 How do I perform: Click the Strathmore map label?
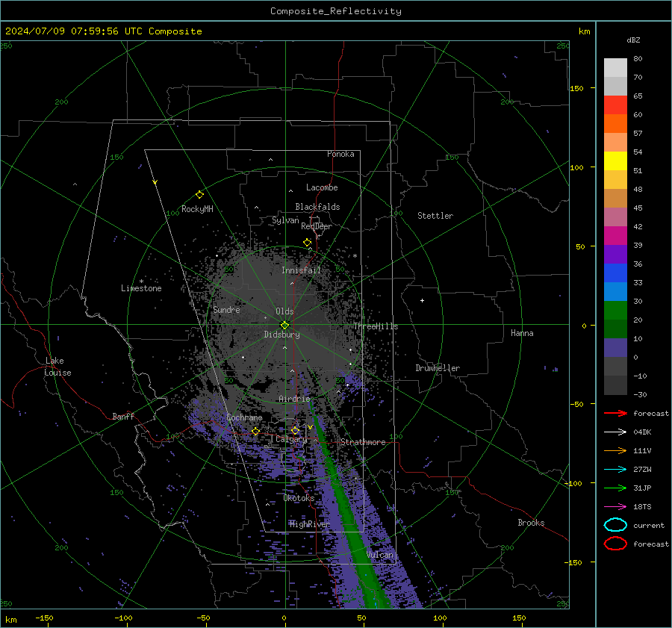363,442
